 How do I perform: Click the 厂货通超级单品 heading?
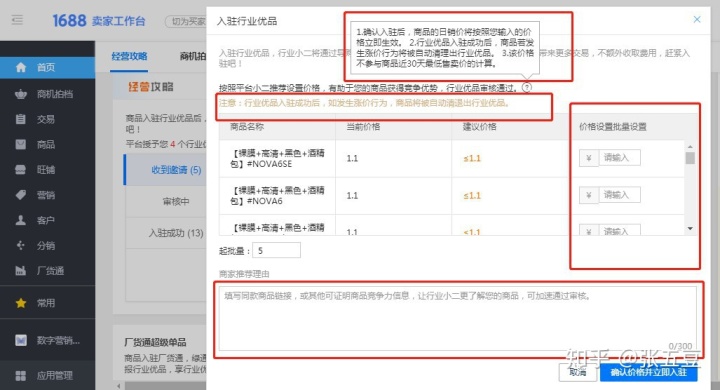155,342
